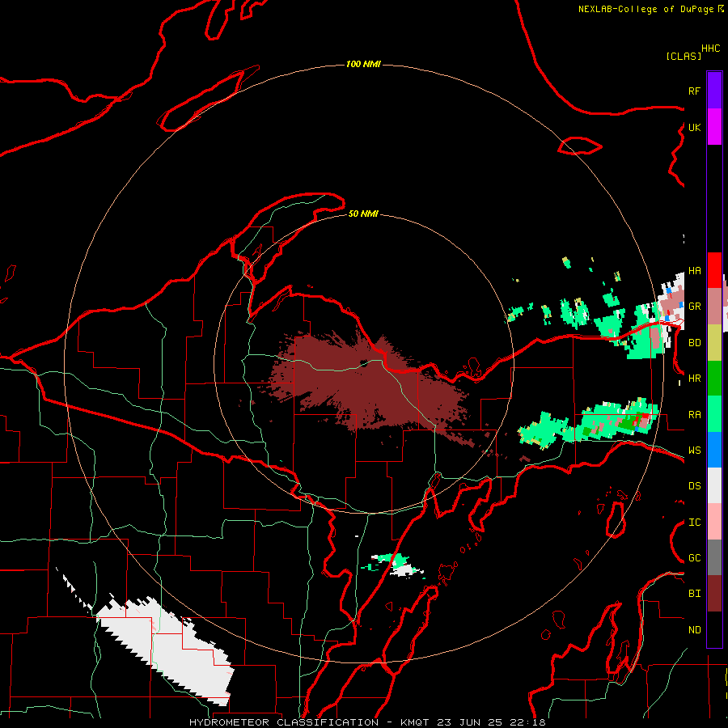
Task: Click the HA legend label
Action: pyautogui.click(x=694, y=271)
